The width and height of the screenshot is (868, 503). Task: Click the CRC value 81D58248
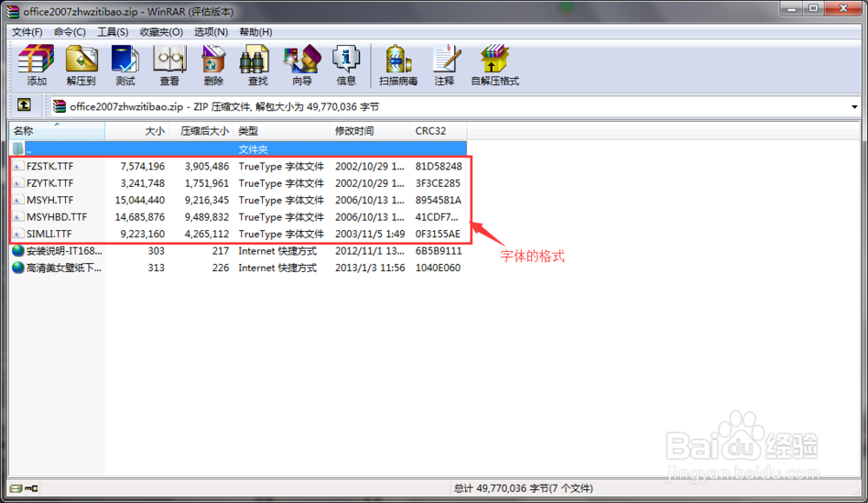[439, 166]
